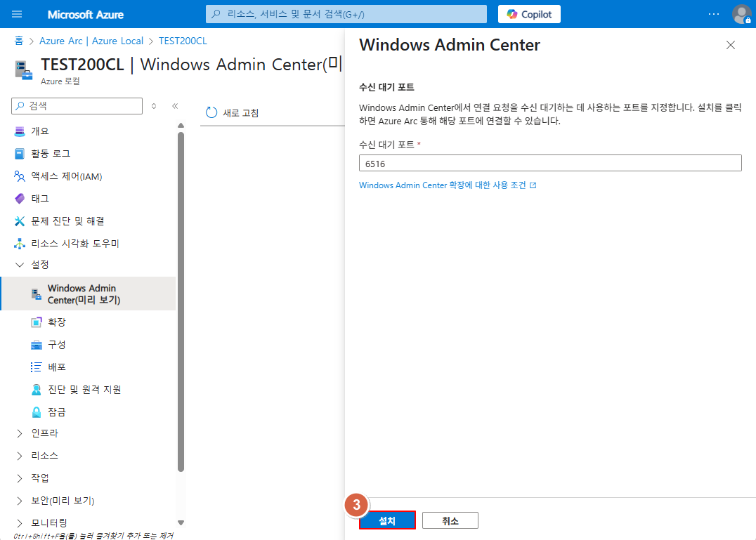This screenshot has width=756, height=540.
Task: Click 새로 고침 refresh icon
Action: tap(211, 112)
